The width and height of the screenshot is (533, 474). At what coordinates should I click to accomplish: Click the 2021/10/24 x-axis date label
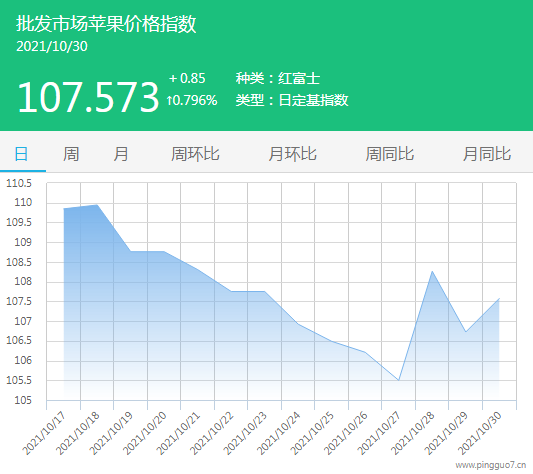tap(278, 433)
